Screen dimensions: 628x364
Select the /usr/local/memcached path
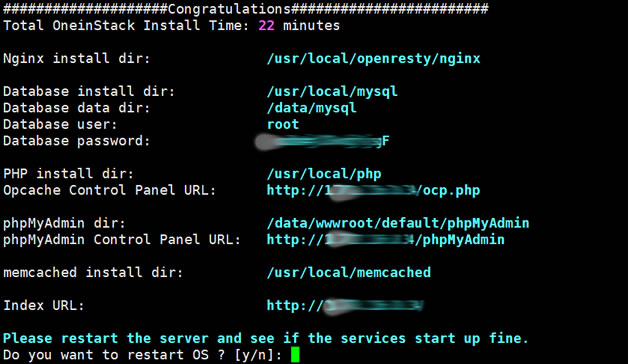pos(348,272)
